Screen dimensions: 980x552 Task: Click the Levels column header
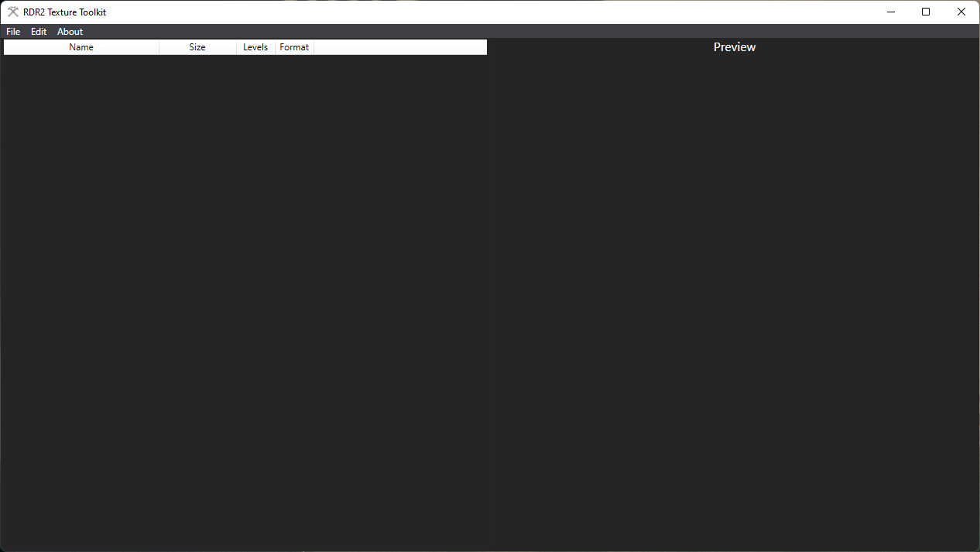coord(255,47)
